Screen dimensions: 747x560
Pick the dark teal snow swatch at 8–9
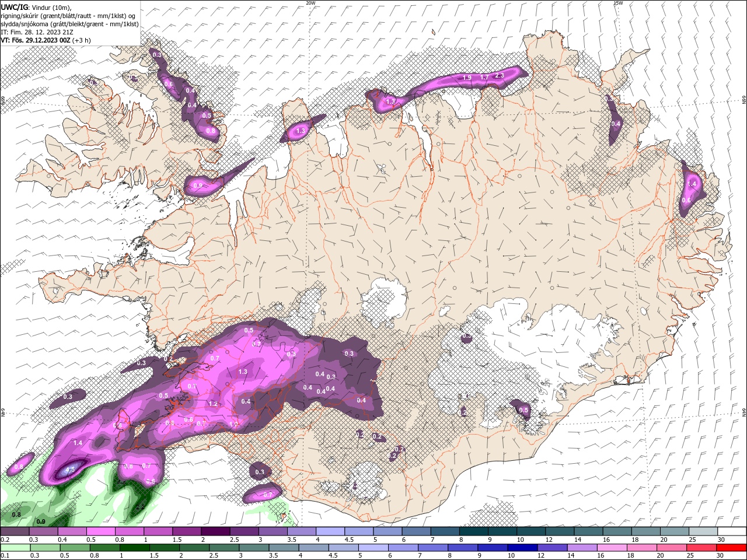(474, 531)
